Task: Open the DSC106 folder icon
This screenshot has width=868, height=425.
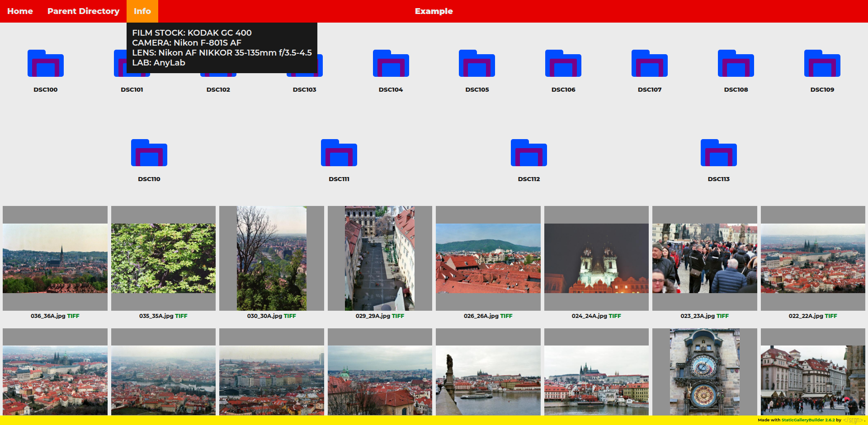Action: coord(563,64)
